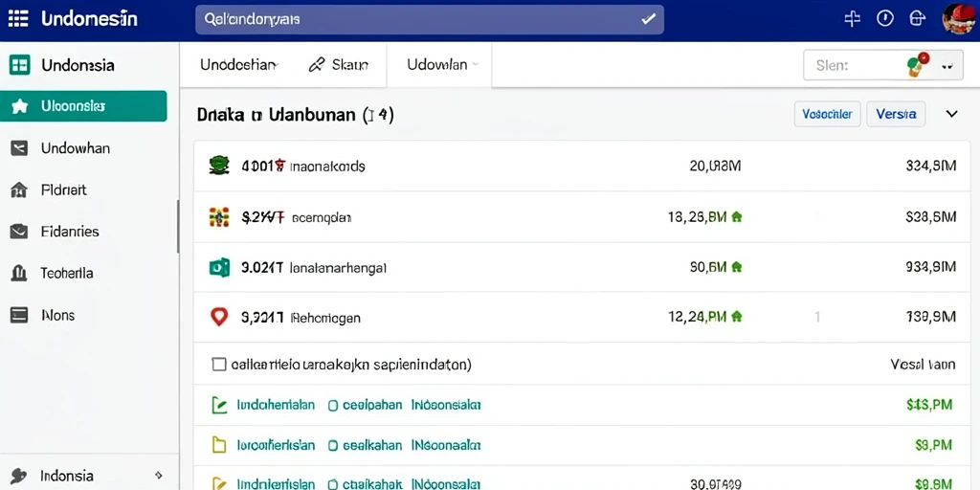Viewport: 980px width, 490px height.
Task: Click the checkmark in search bar
Action: [x=648, y=19]
